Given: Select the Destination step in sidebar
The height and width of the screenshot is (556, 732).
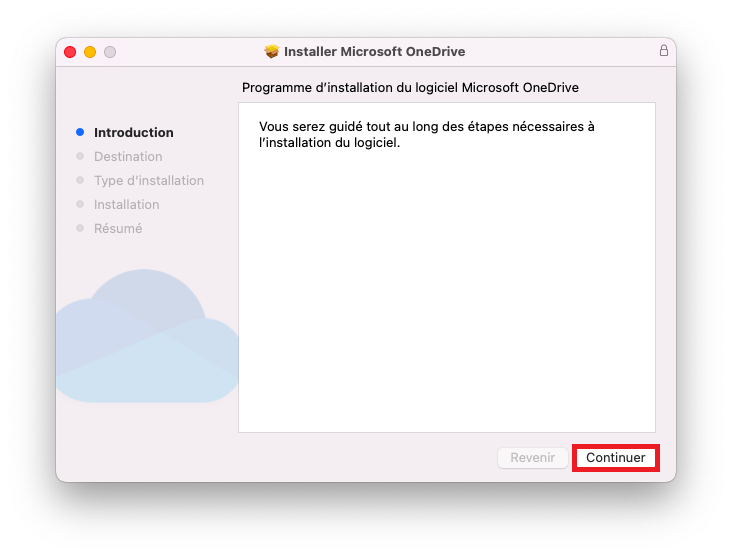Looking at the screenshot, I should tap(128, 156).
